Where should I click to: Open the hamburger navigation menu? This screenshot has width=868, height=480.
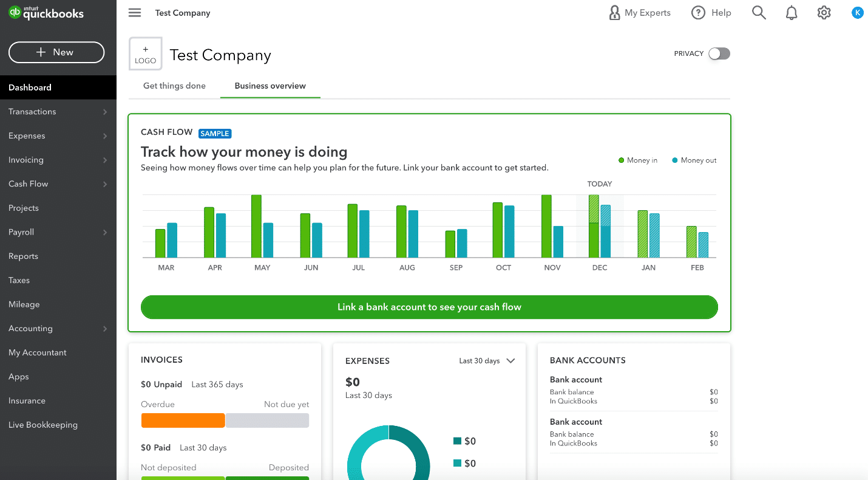click(134, 12)
